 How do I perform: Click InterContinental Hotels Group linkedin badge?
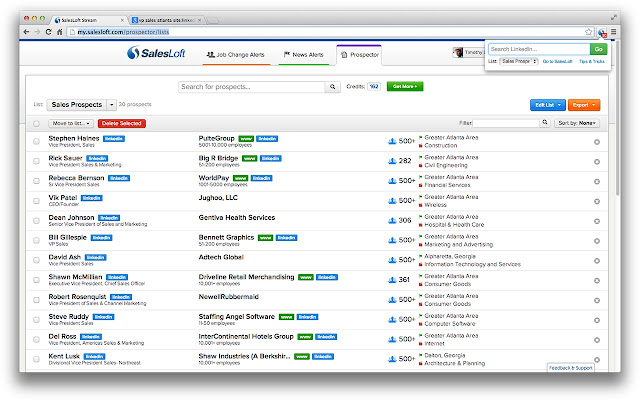[x=326, y=337]
